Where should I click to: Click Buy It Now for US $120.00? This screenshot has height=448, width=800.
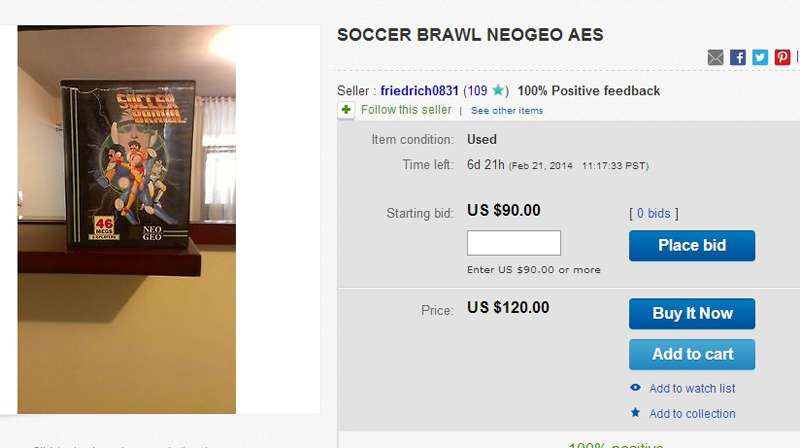(692, 313)
